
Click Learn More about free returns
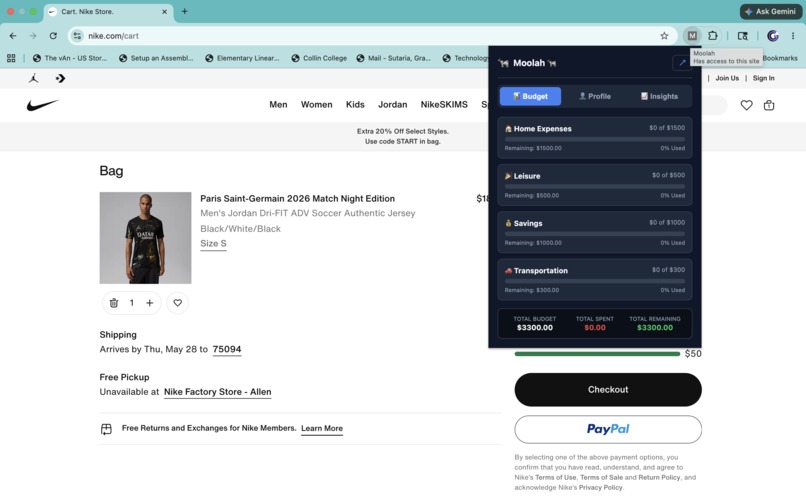tap(322, 428)
